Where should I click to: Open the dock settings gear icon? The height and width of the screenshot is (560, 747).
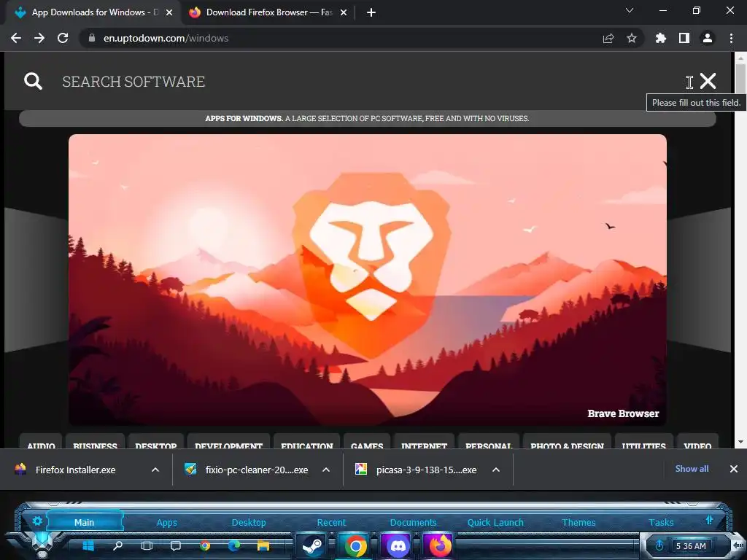point(37,521)
